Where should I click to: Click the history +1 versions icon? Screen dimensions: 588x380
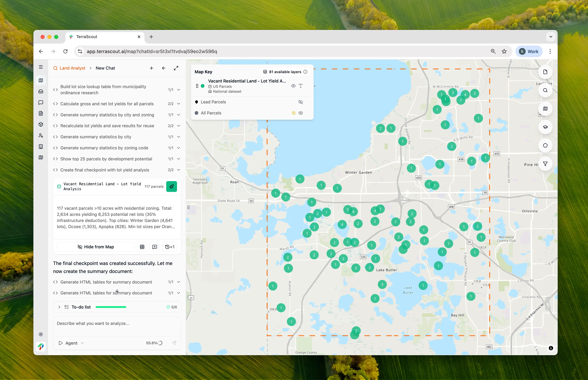[170, 247]
